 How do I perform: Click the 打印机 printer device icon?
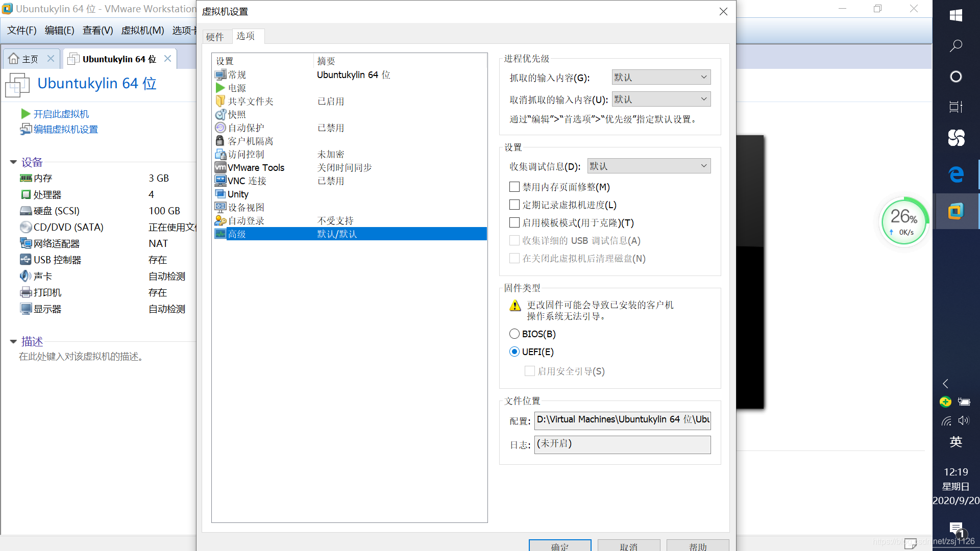point(26,292)
